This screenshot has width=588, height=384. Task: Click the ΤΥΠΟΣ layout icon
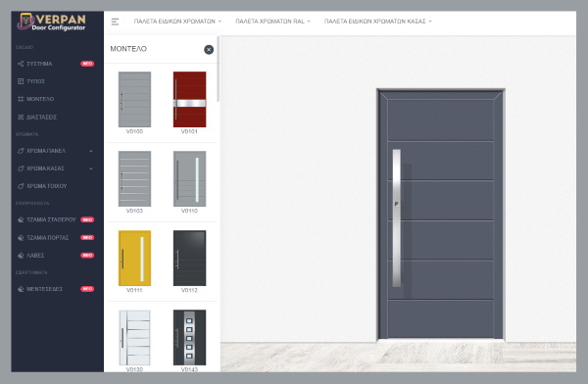click(21, 81)
